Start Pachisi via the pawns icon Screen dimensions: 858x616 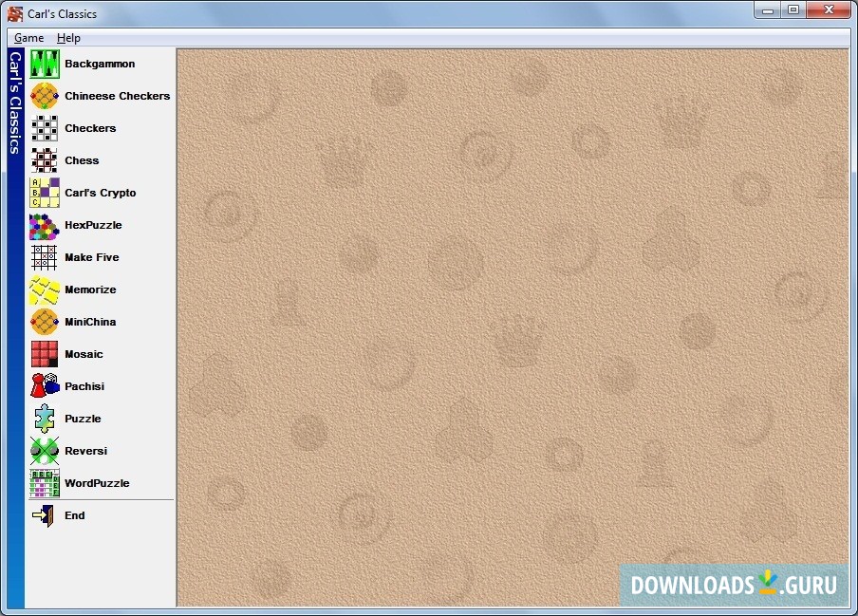click(45, 386)
